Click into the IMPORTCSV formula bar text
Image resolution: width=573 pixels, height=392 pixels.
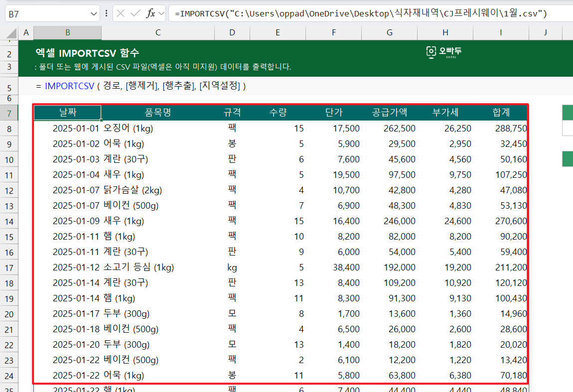361,13
